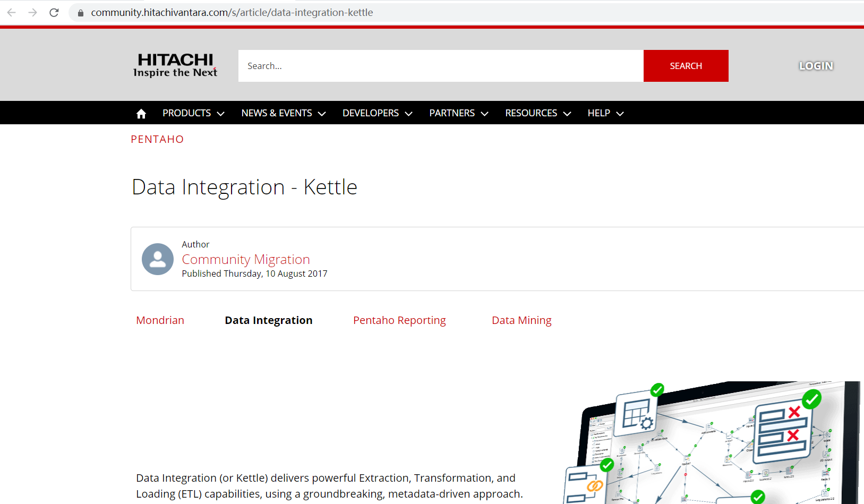The width and height of the screenshot is (864, 504).
Task: Click the author's avatar placeholder icon
Action: click(x=157, y=259)
